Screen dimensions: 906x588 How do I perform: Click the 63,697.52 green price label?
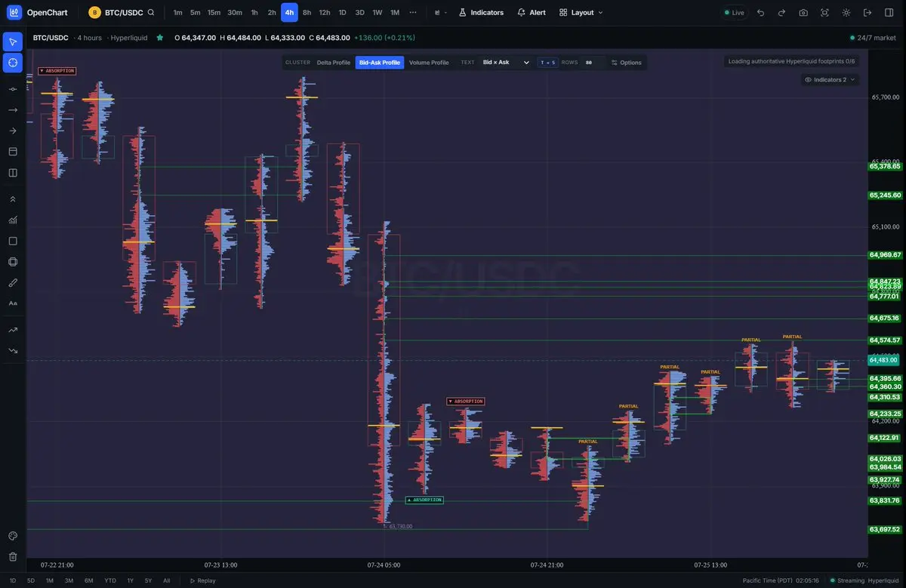point(885,529)
